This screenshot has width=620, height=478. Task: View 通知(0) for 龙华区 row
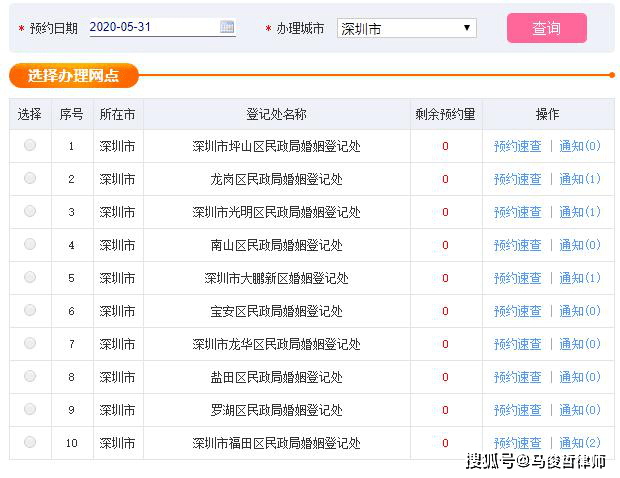pyautogui.click(x=580, y=344)
